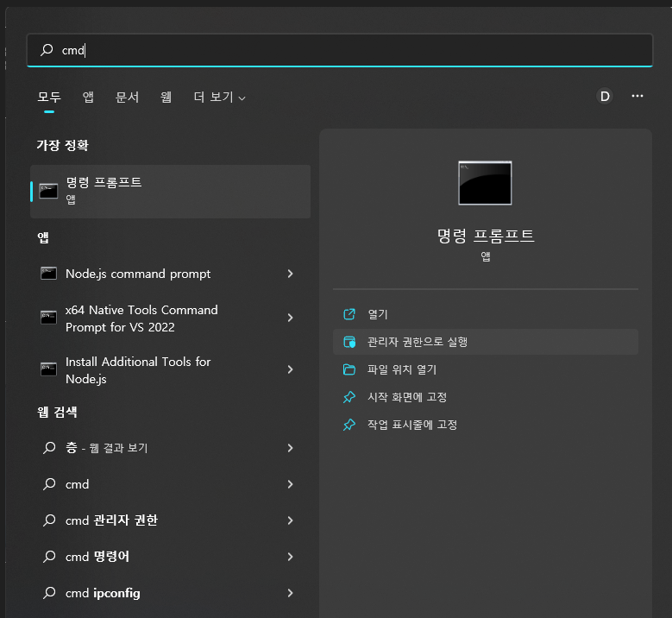Expand the cmd 명령어 chevron
This screenshot has width=672, height=618.
click(290, 557)
